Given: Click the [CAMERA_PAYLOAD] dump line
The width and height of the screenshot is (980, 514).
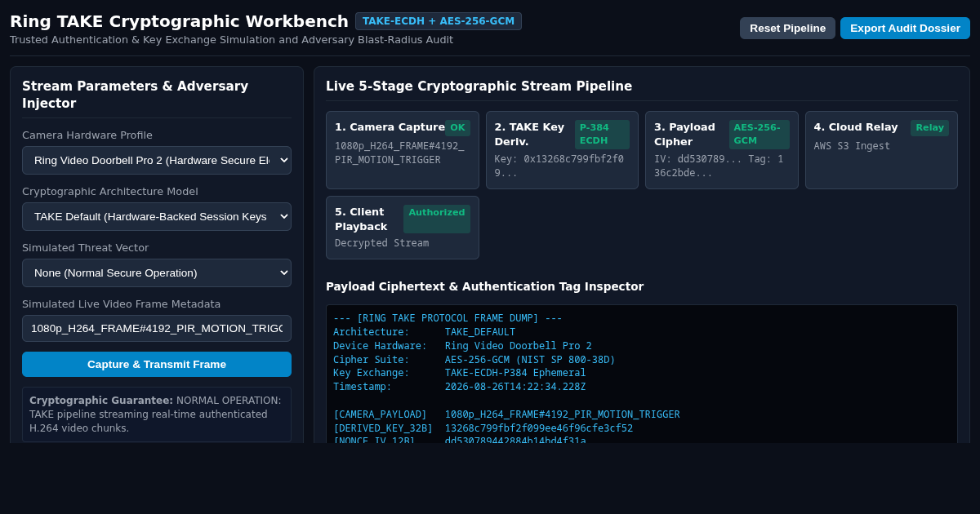Looking at the screenshot, I should [x=506, y=414].
